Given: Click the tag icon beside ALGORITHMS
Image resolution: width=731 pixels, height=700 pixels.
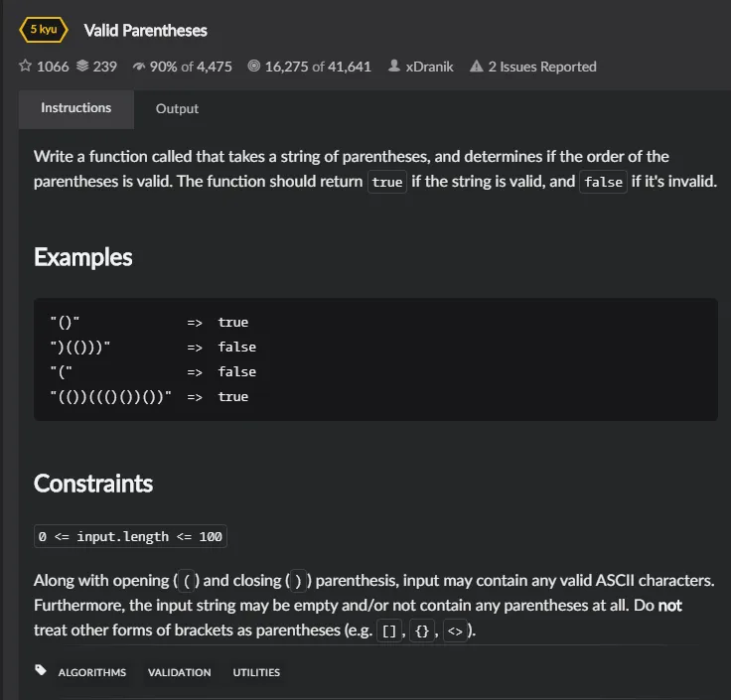Looking at the screenshot, I should 41,670.
